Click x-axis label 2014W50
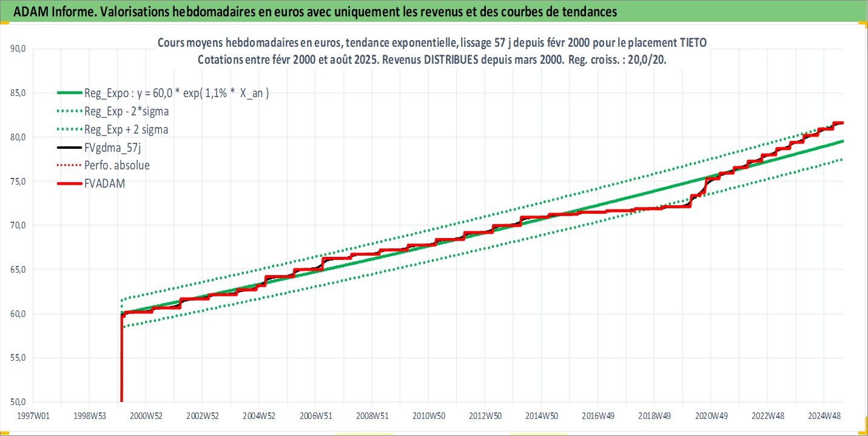Viewport: 868px width, 436px height. click(x=541, y=416)
